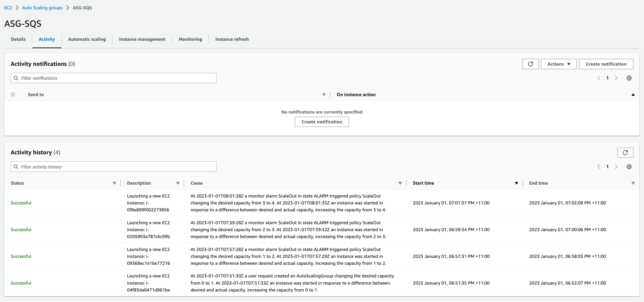644x302 pixels.
Task: Click the ASG-SQS page heading
Action: [23, 24]
